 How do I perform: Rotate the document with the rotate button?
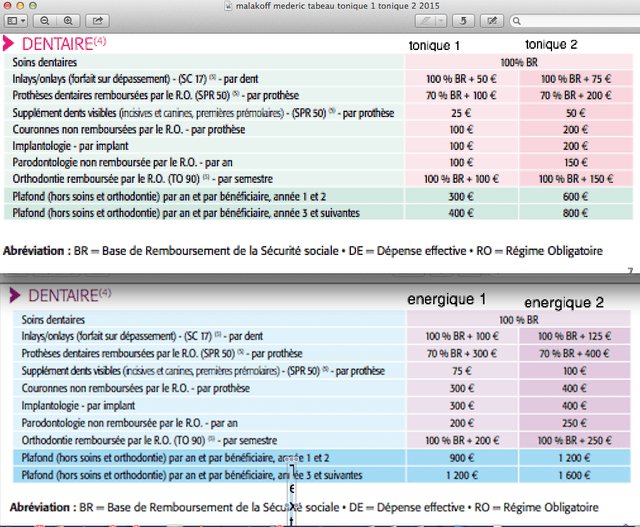(463, 20)
